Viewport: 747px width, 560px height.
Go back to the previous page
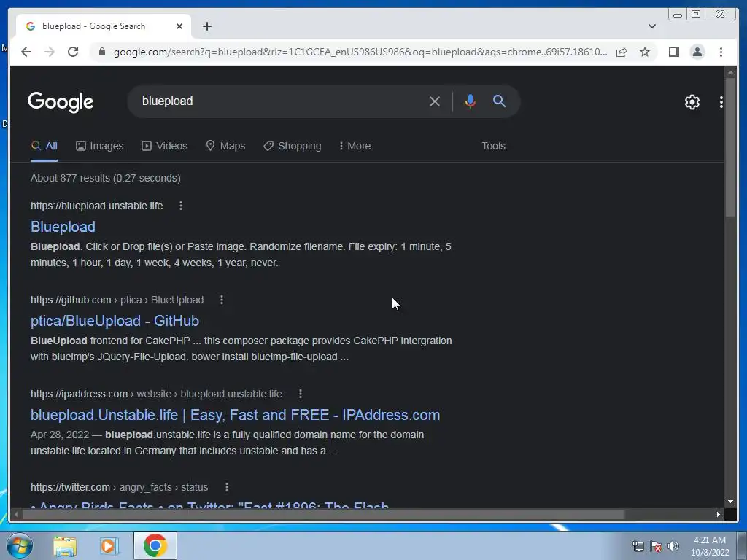click(x=26, y=52)
